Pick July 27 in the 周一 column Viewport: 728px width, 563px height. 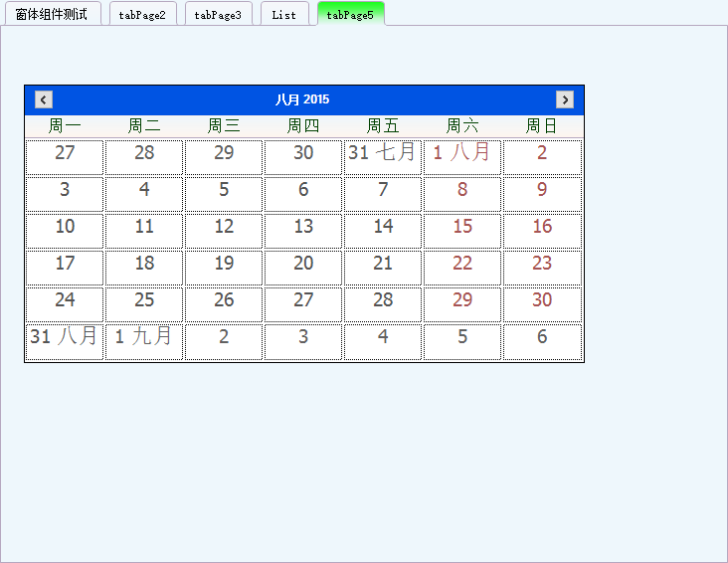(65, 157)
